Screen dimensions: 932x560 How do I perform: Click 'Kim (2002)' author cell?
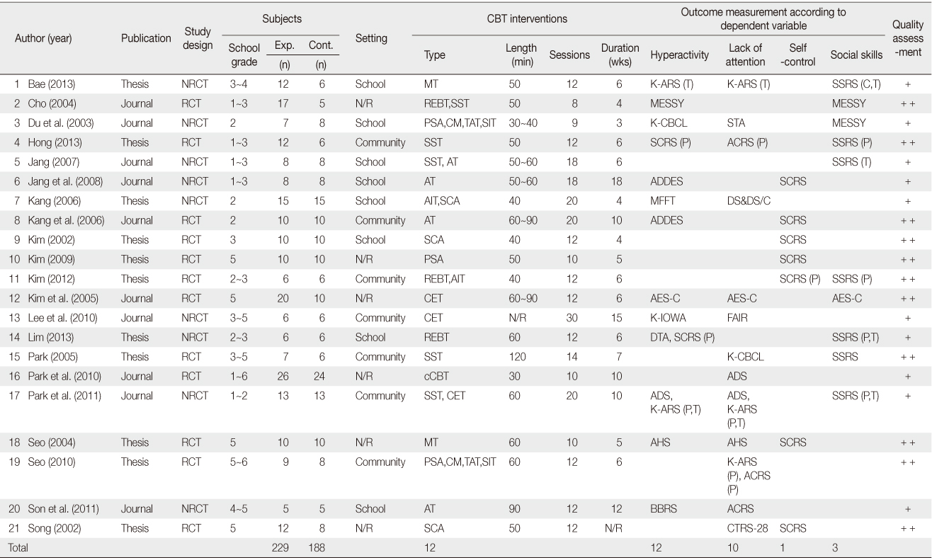52,240
